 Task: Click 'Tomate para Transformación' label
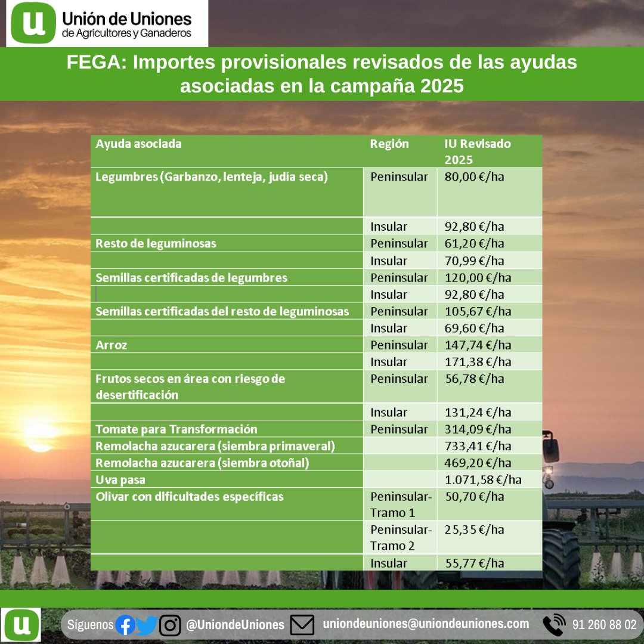coord(176,429)
